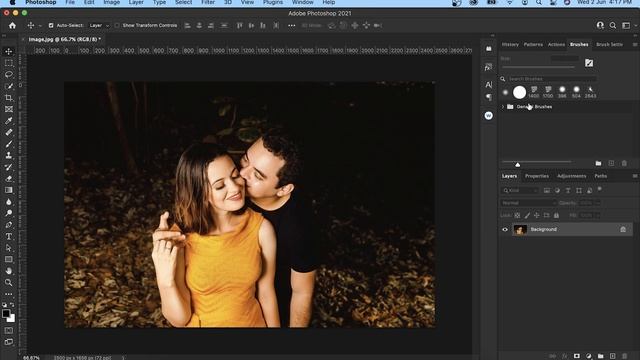Image resolution: width=640 pixels, height=360 pixels.
Task: Toggle type layer filter icon
Action: point(568,191)
